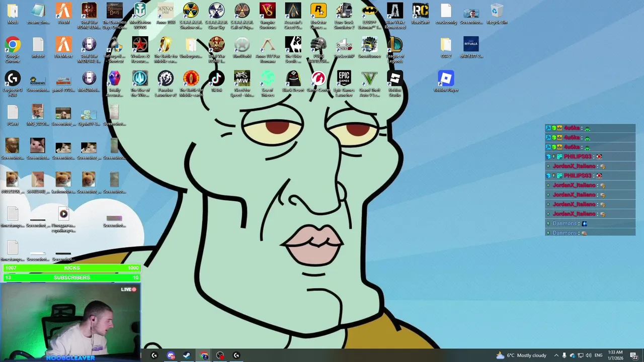Viewport: 644px width, 362px height.
Task: Open the clock showing 1:33 AM
Action: click(x=615, y=355)
